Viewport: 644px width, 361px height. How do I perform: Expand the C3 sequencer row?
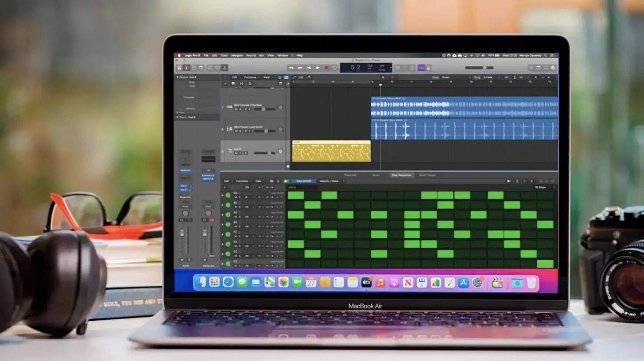coord(222,195)
